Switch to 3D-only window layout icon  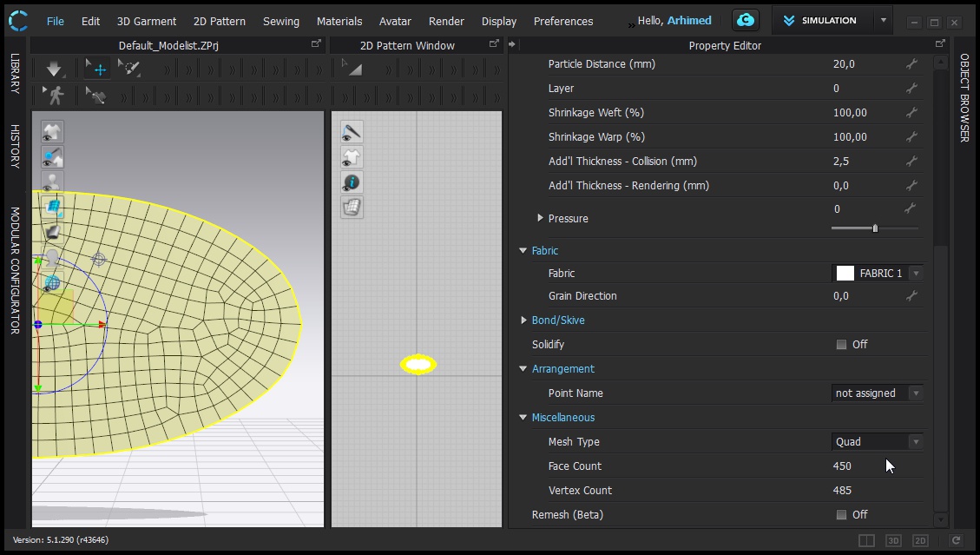click(893, 540)
